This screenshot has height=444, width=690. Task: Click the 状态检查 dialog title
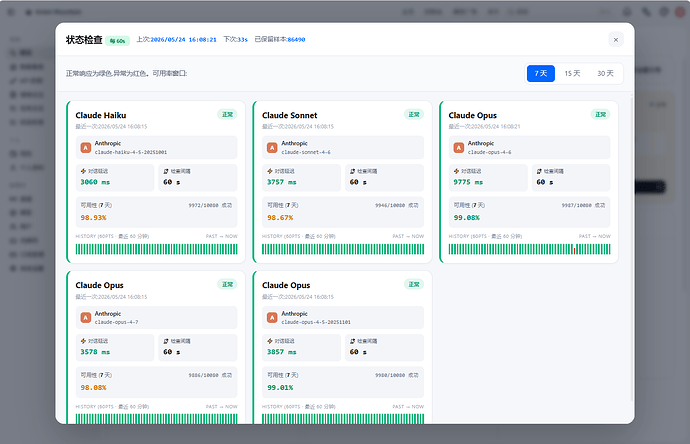[84, 40]
